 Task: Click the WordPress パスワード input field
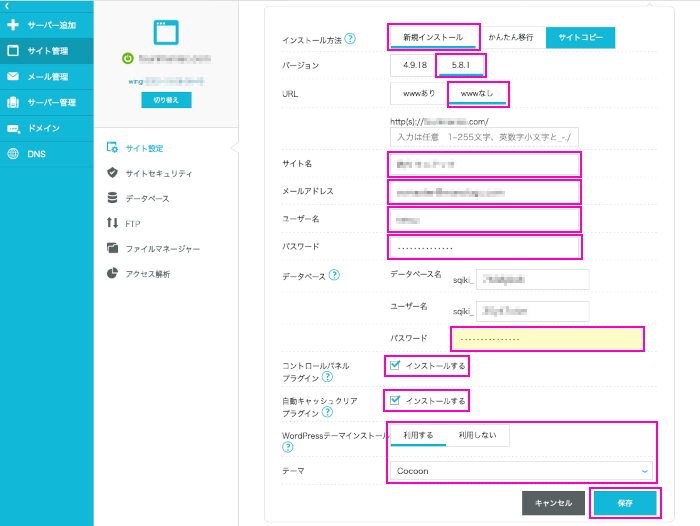(x=484, y=247)
